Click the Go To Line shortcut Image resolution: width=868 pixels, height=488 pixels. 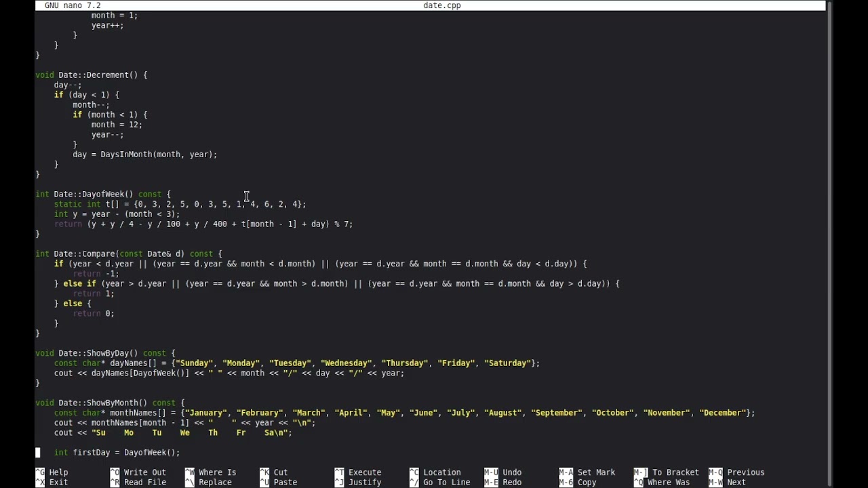[440, 483]
